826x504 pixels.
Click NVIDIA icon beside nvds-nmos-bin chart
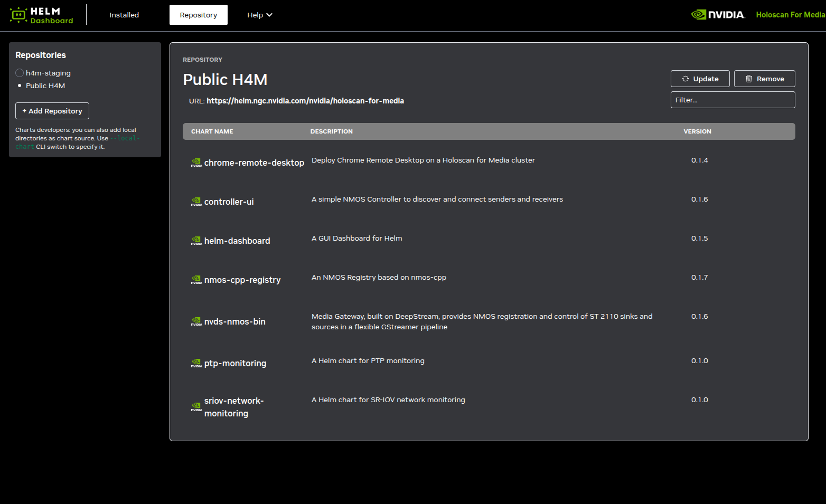pyautogui.click(x=196, y=321)
